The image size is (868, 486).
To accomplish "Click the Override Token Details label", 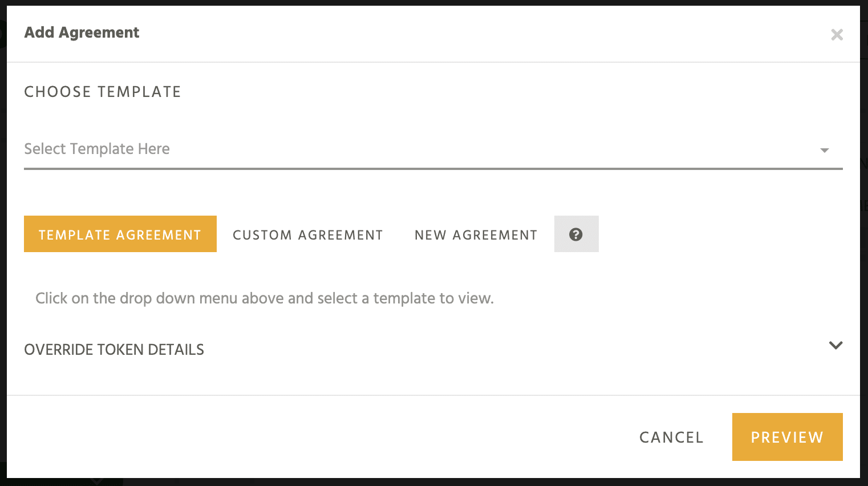I will click(x=114, y=350).
